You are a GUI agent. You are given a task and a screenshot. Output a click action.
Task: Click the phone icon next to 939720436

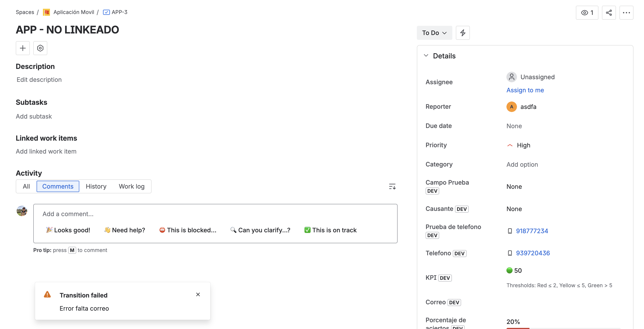tap(510, 253)
